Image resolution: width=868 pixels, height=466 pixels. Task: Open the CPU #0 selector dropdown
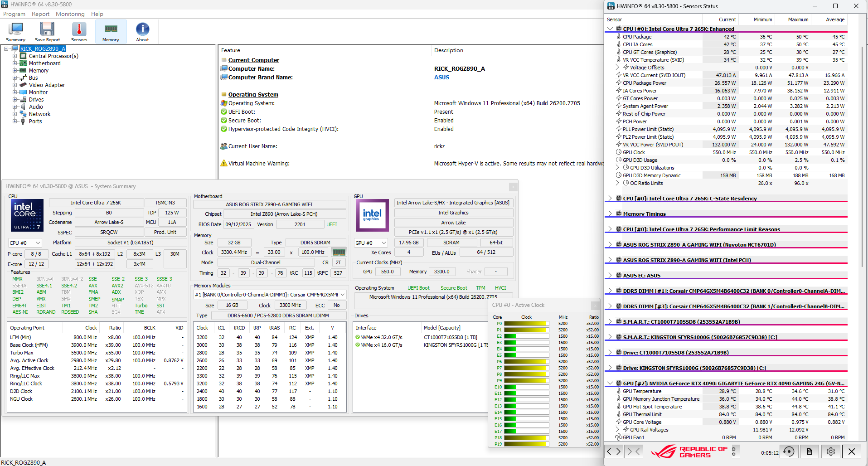pyautogui.click(x=25, y=243)
